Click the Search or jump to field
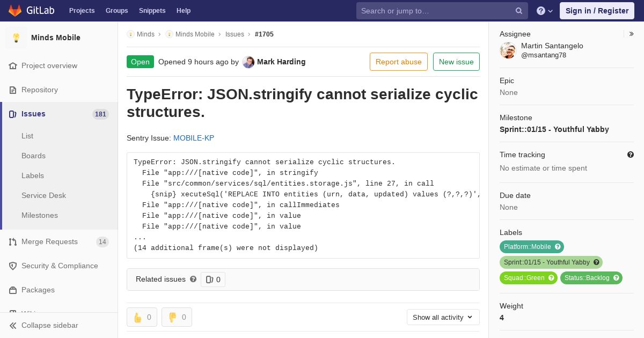 pos(436,11)
